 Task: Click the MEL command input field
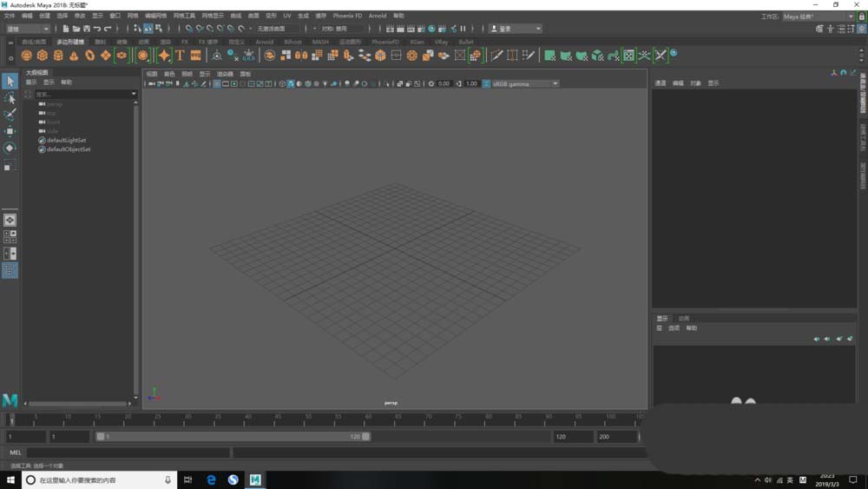(x=128, y=453)
